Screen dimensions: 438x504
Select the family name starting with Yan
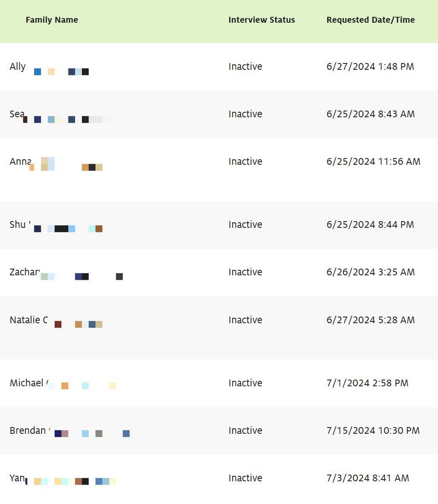[x=17, y=478]
